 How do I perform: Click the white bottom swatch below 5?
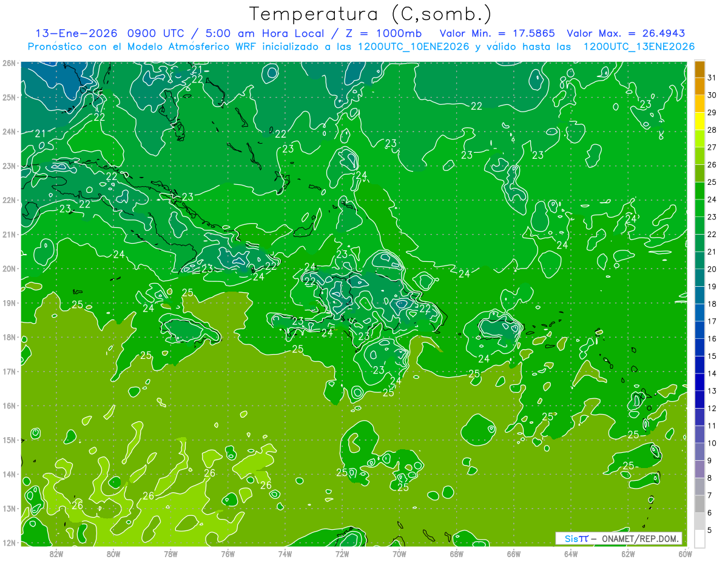pos(699,538)
